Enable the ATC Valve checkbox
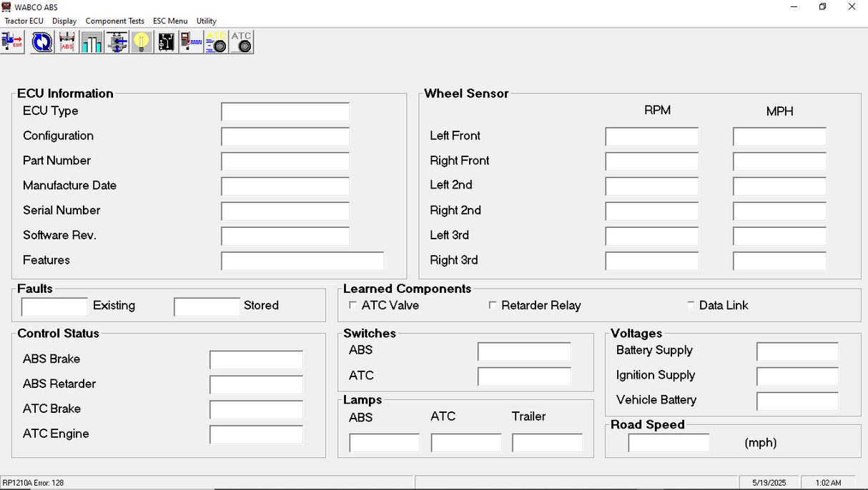 click(x=352, y=305)
